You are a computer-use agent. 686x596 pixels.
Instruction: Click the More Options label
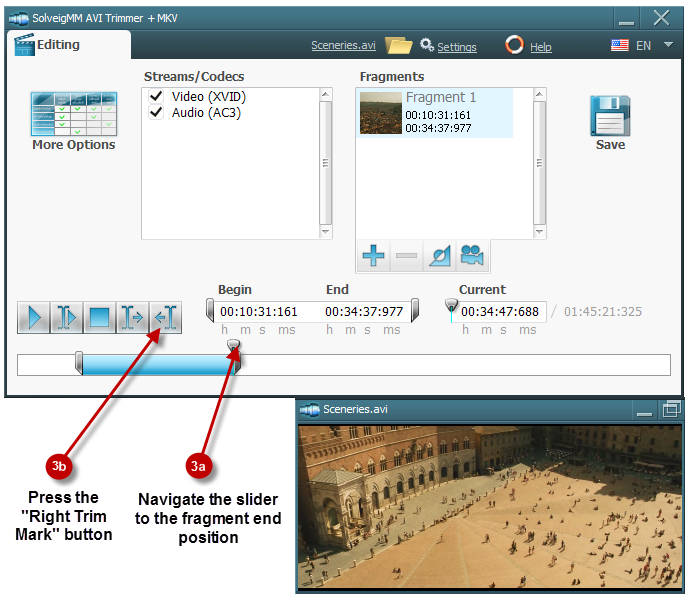[x=74, y=145]
